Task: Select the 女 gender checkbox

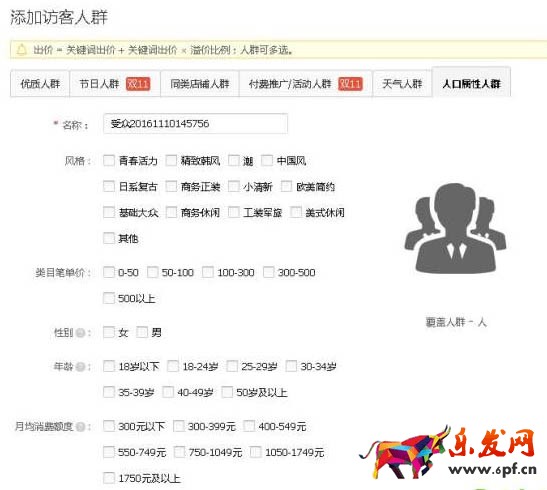Action: click(x=109, y=332)
